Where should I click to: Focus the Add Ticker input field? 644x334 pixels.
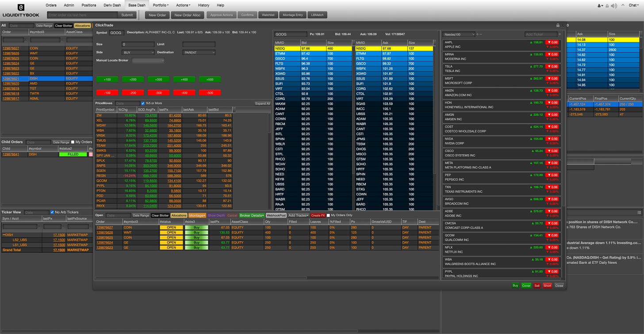540,34
